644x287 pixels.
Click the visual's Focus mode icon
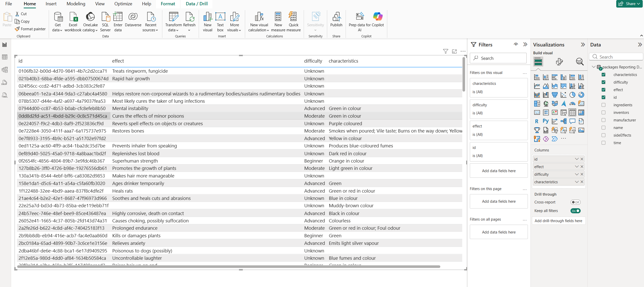pyautogui.click(x=454, y=51)
